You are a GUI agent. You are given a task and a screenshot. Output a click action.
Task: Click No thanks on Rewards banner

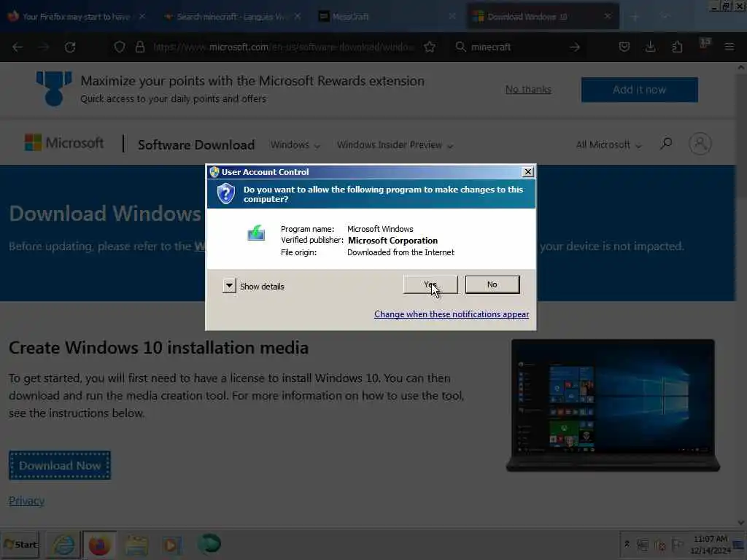pos(528,90)
